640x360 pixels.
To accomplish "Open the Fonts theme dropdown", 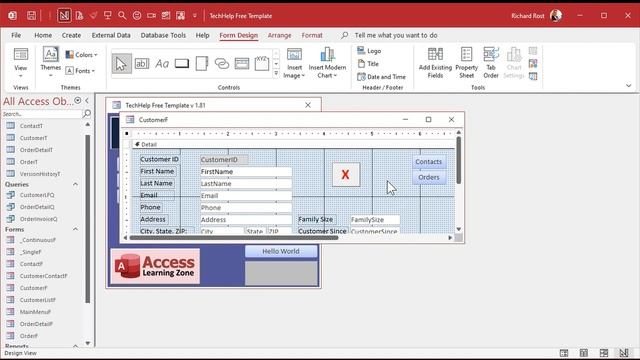I will pos(80,71).
